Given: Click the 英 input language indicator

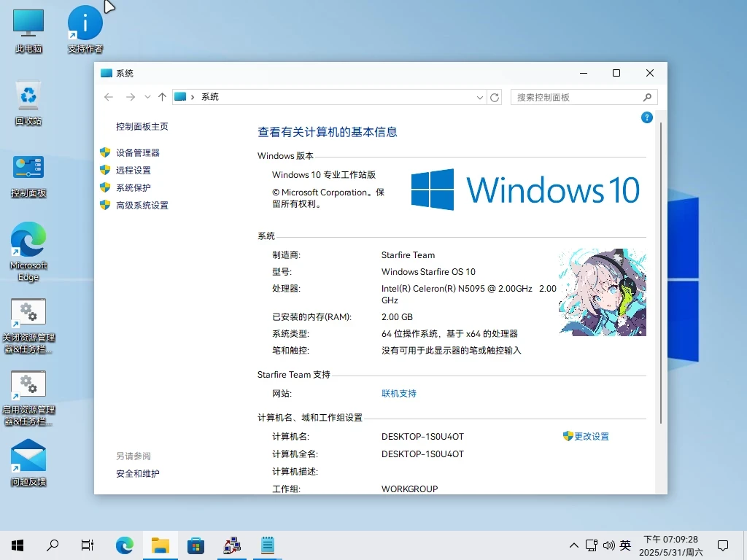Looking at the screenshot, I should click(x=625, y=545).
